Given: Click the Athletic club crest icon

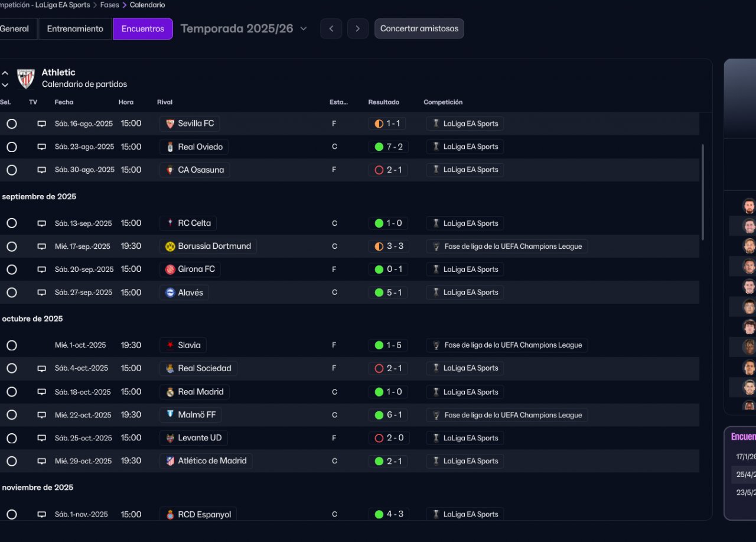Looking at the screenshot, I should pyautogui.click(x=26, y=79).
